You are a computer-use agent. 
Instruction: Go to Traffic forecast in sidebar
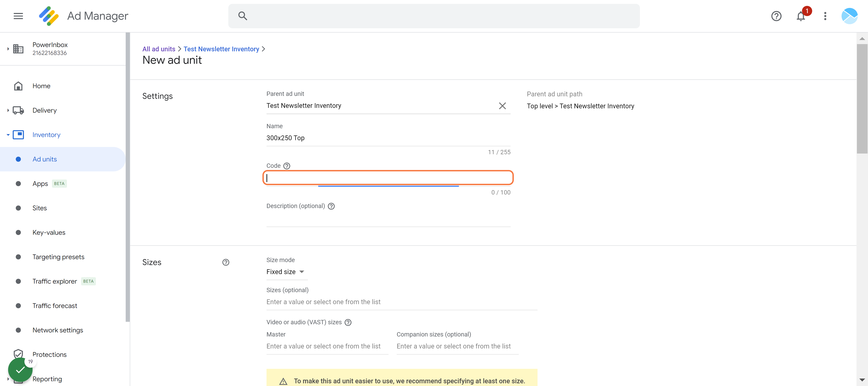coord(54,306)
